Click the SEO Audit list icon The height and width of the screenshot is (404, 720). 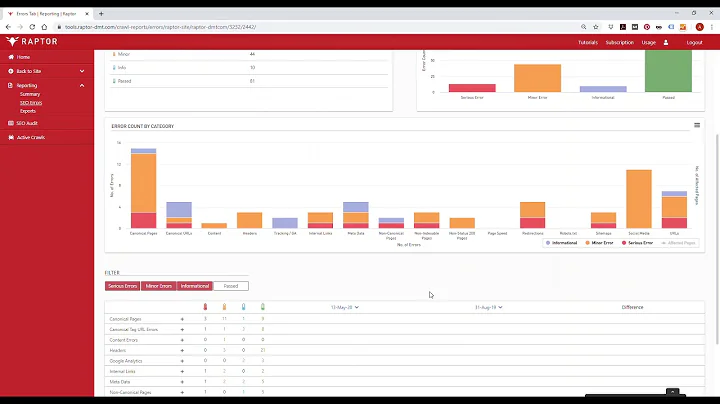tap(11, 123)
